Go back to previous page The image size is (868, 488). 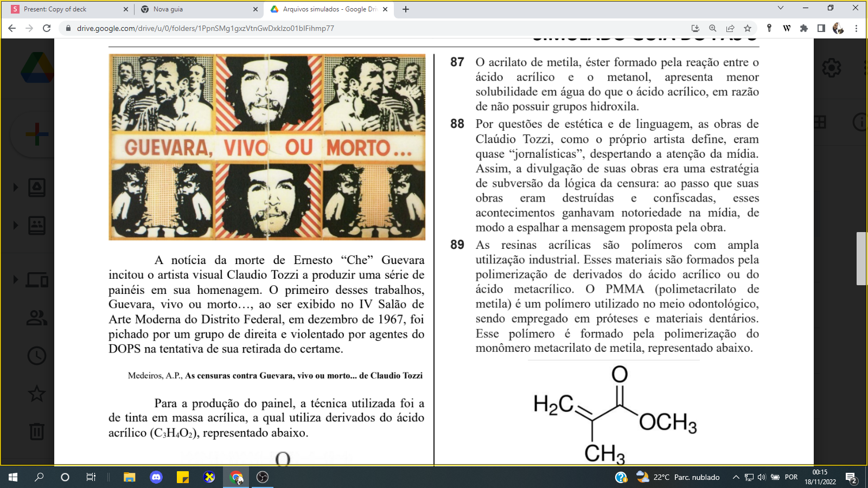pyautogui.click(x=12, y=28)
